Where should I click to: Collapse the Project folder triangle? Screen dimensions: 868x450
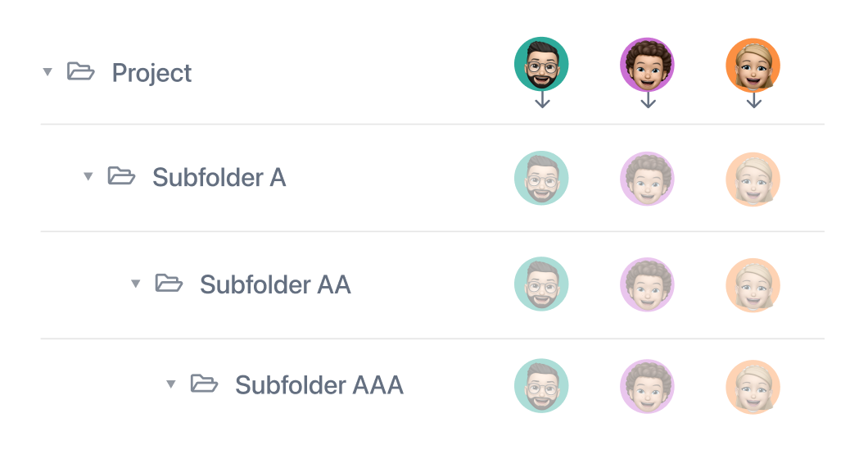click(47, 71)
